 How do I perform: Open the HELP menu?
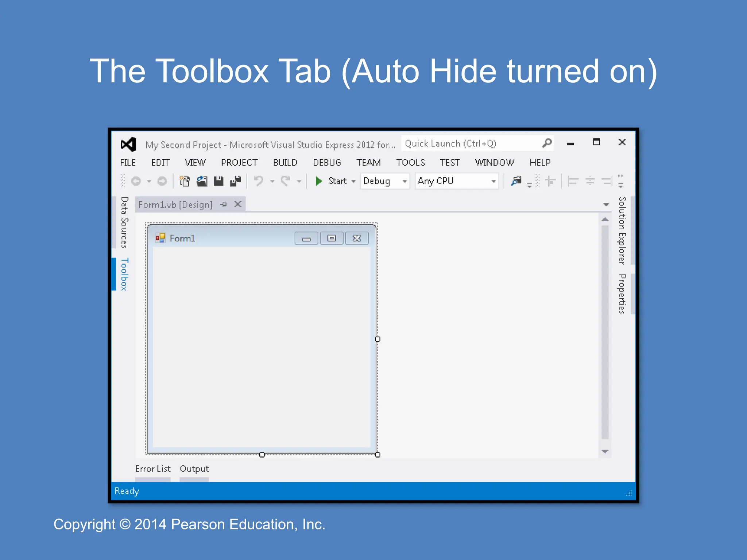pos(540,163)
